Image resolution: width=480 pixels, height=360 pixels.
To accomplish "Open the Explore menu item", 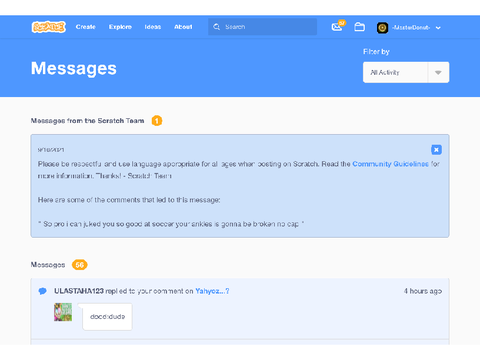I will 120,27.
